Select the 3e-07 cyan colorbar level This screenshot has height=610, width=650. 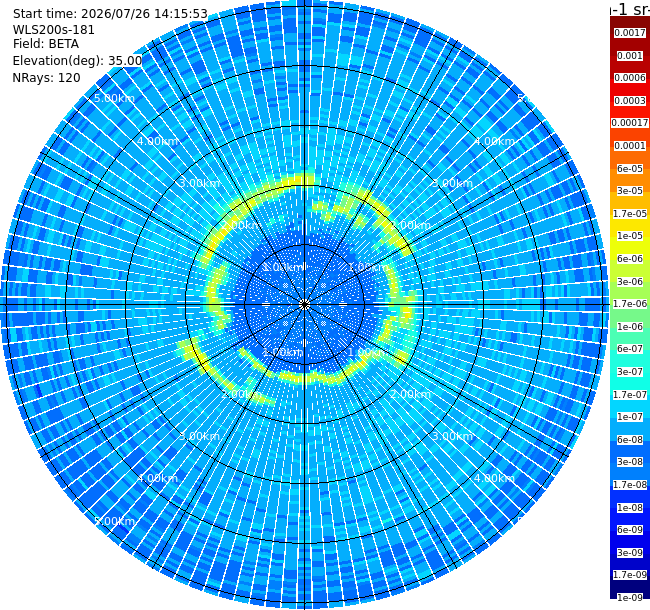click(x=630, y=371)
